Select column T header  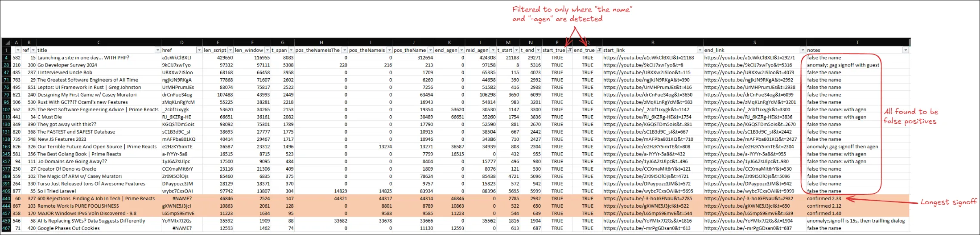click(x=857, y=42)
